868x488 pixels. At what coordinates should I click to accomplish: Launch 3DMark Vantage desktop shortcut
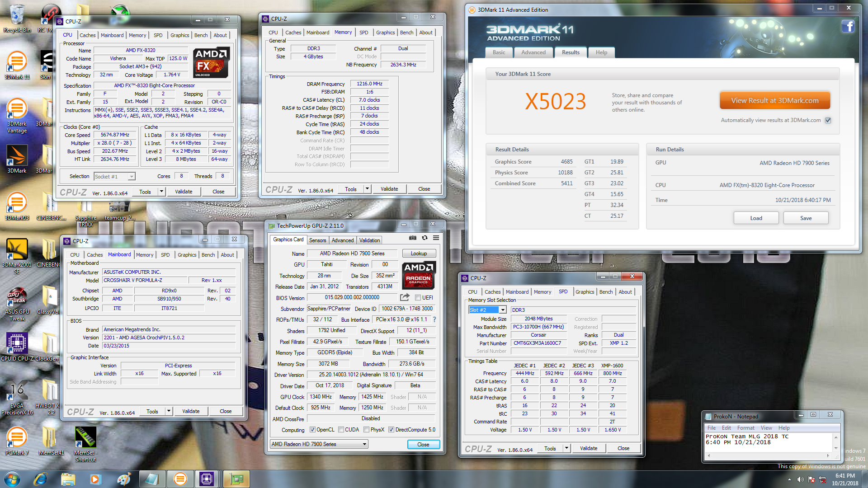coord(17,116)
